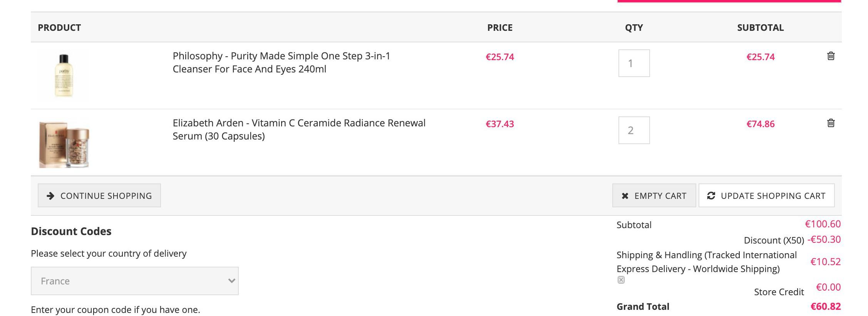Select the quantity field for Philosophy cleanser
868x316 pixels.
tap(634, 63)
